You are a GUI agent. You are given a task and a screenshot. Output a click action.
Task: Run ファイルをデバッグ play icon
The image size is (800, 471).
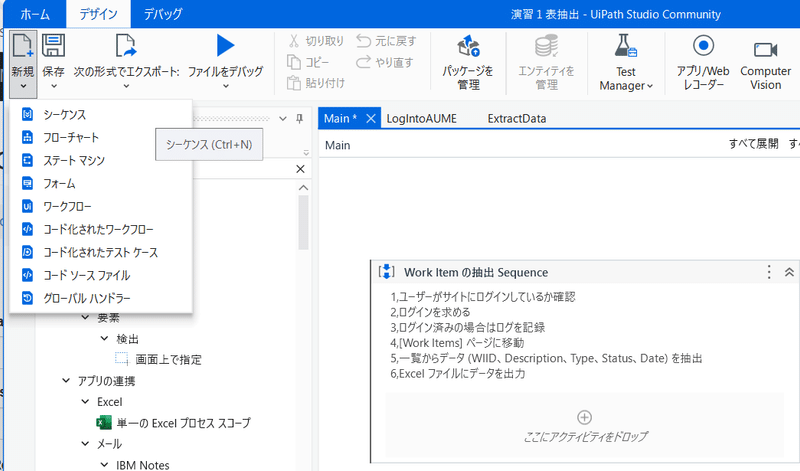(x=225, y=45)
